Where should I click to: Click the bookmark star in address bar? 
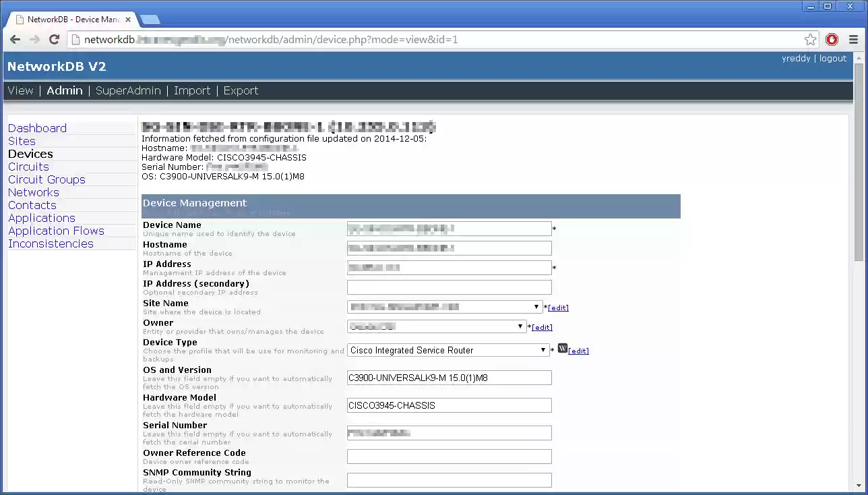tap(810, 40)
